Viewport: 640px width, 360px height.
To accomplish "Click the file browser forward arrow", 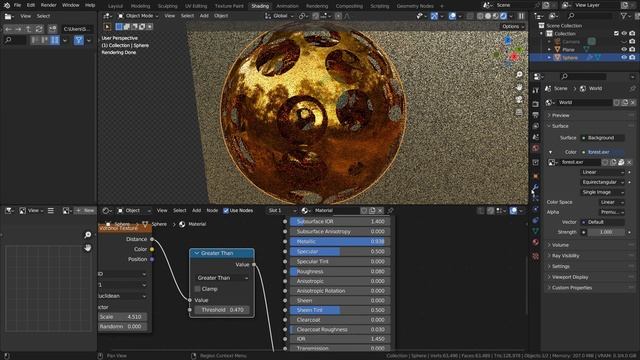I will click(x=18, y=29).
